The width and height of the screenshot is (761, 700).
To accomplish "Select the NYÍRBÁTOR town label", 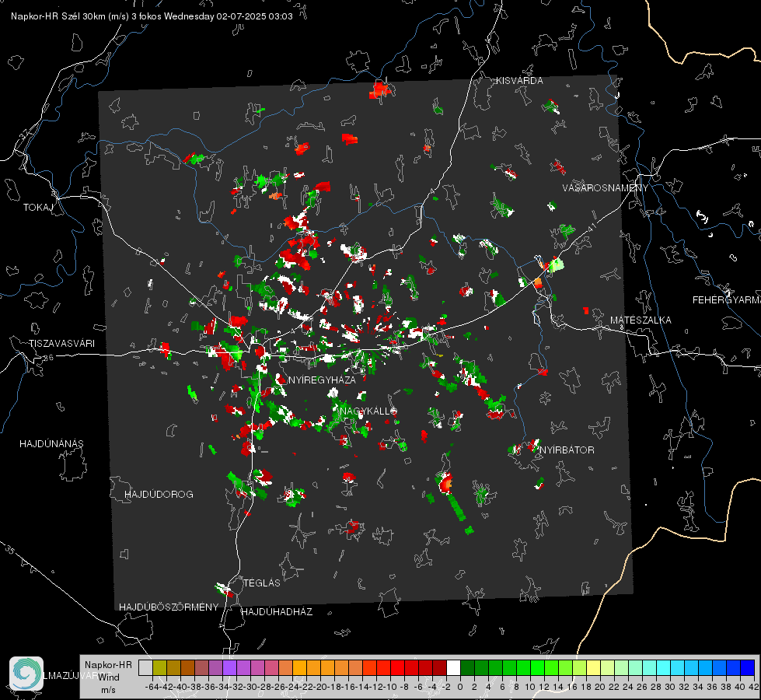I will [567, 450].
